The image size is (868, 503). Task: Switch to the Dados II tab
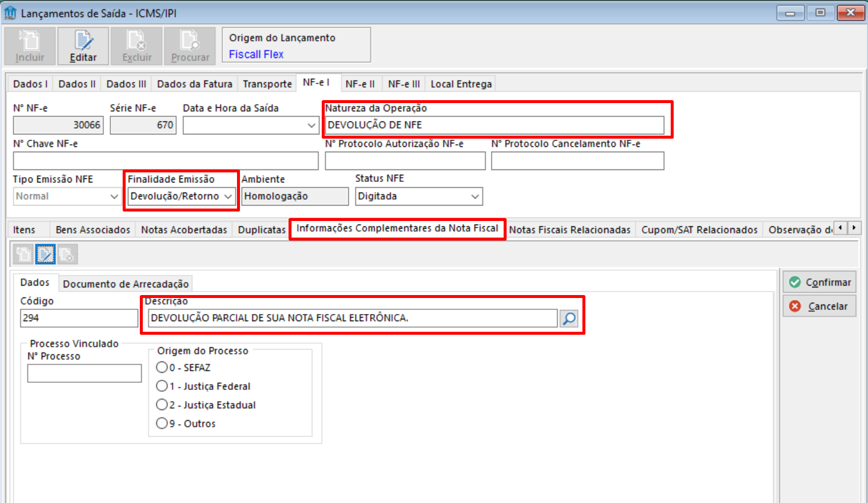click(x=77, y=84)
